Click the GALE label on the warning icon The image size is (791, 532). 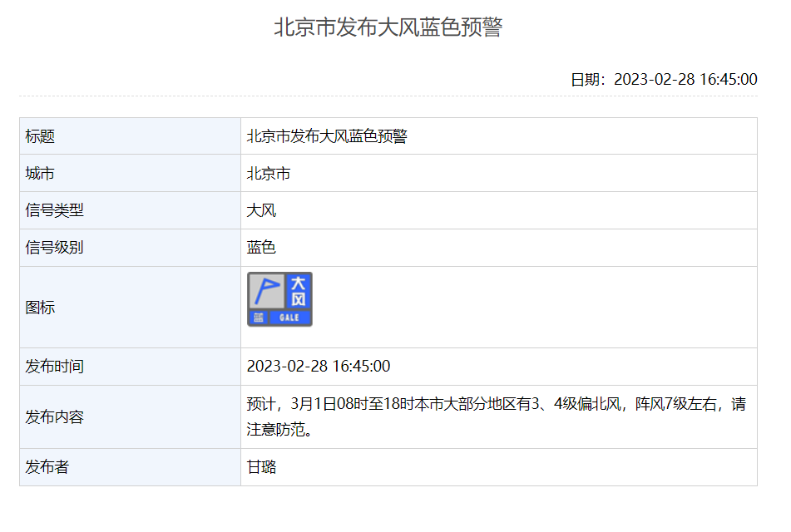pyautogui.click(x=289, y=318)
